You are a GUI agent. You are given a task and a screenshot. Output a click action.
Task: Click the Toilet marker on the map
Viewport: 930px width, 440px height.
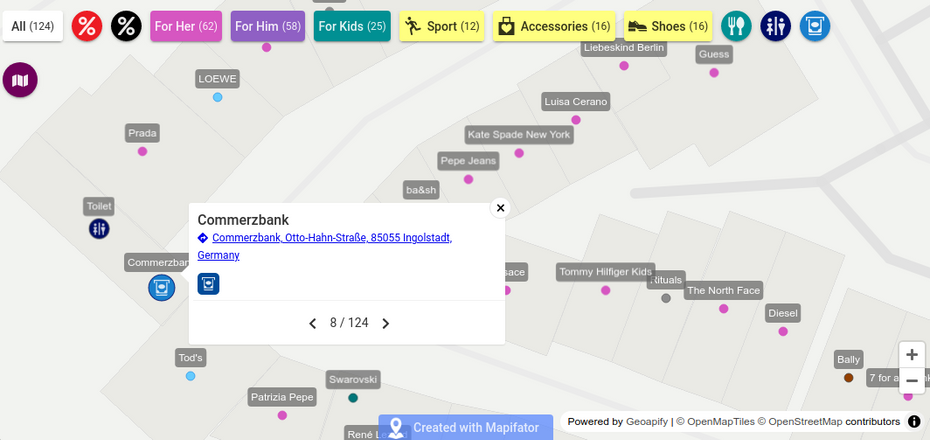(x=99, y=229)
